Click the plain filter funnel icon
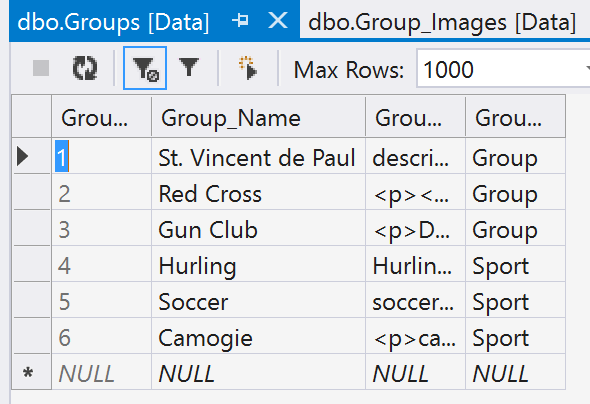The image size is (590, 404). tap(189, 68)
